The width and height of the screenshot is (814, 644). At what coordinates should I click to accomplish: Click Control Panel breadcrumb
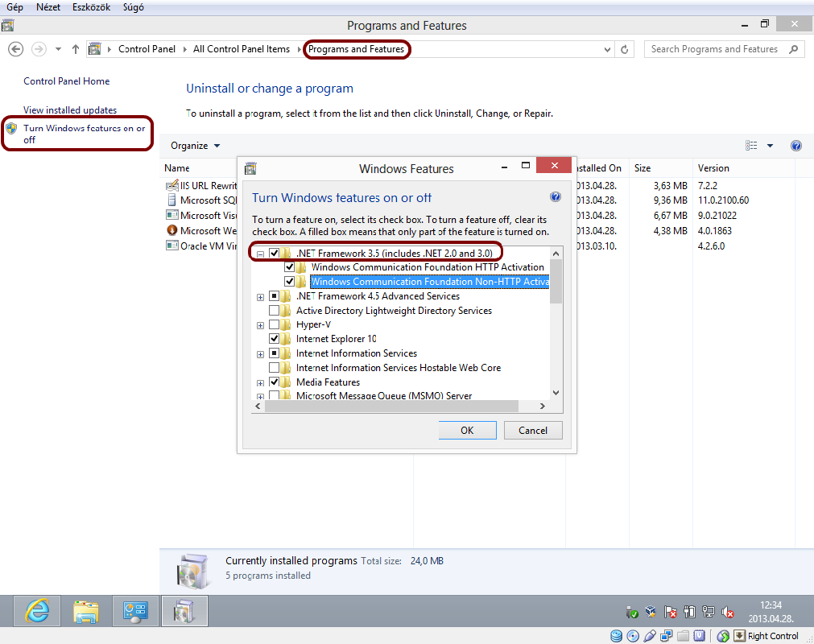point(147,49)
